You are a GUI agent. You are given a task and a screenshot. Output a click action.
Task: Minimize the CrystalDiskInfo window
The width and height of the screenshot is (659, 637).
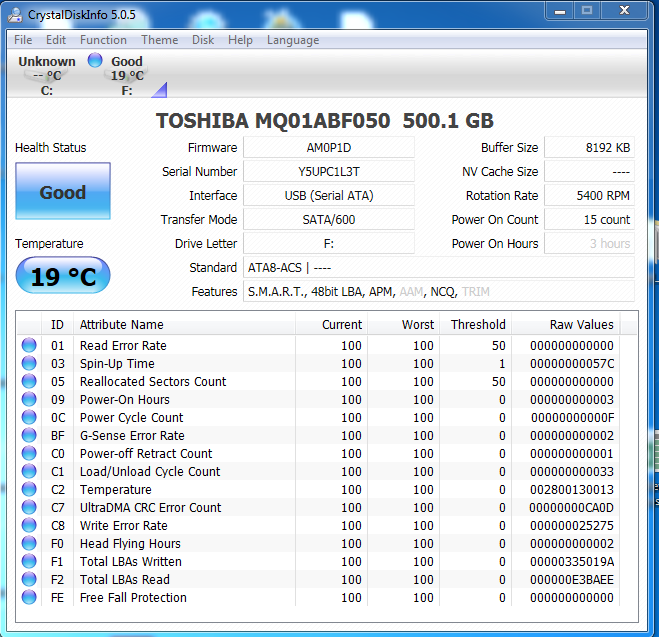560,11
